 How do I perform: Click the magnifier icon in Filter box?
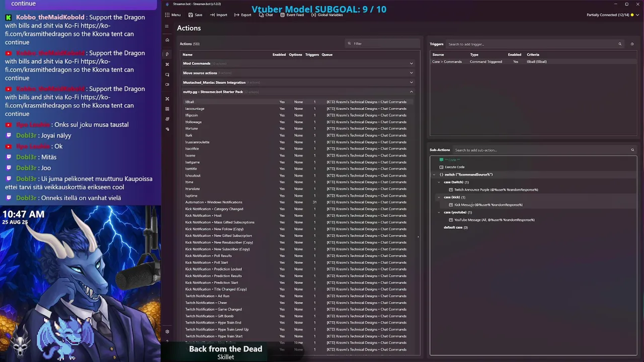(x=349, y=43)
